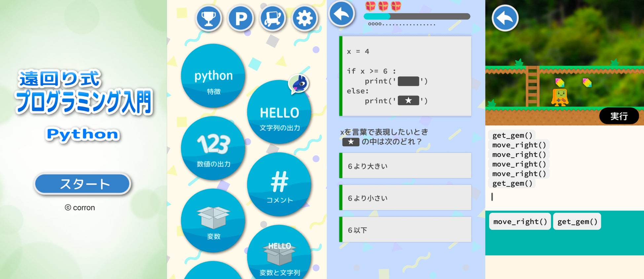Open the HELLO 文字列の出力 lesson

coord(279,112)
